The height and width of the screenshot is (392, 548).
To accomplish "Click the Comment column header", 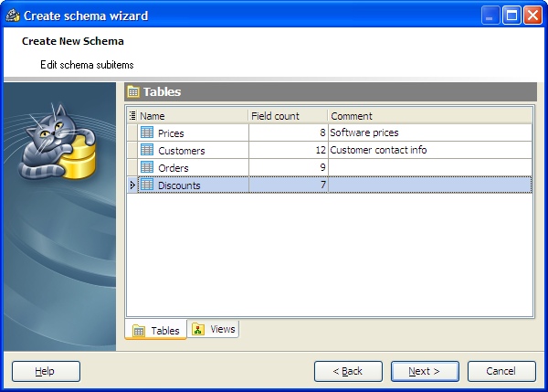I will [x=429, y=116].
